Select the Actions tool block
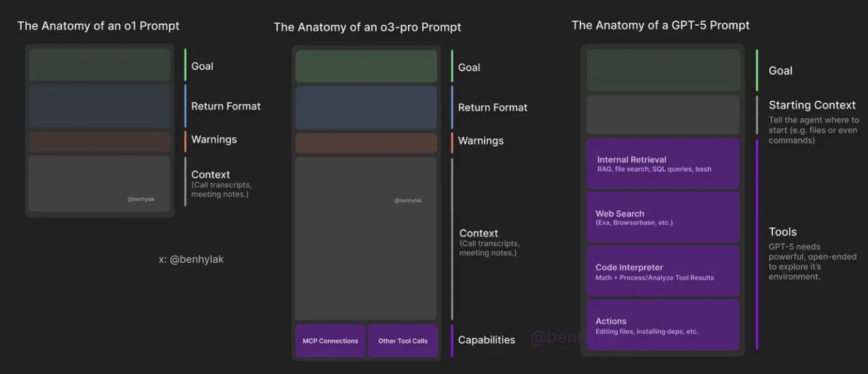This screenshot has height=374, width=868. click(663, 325)
